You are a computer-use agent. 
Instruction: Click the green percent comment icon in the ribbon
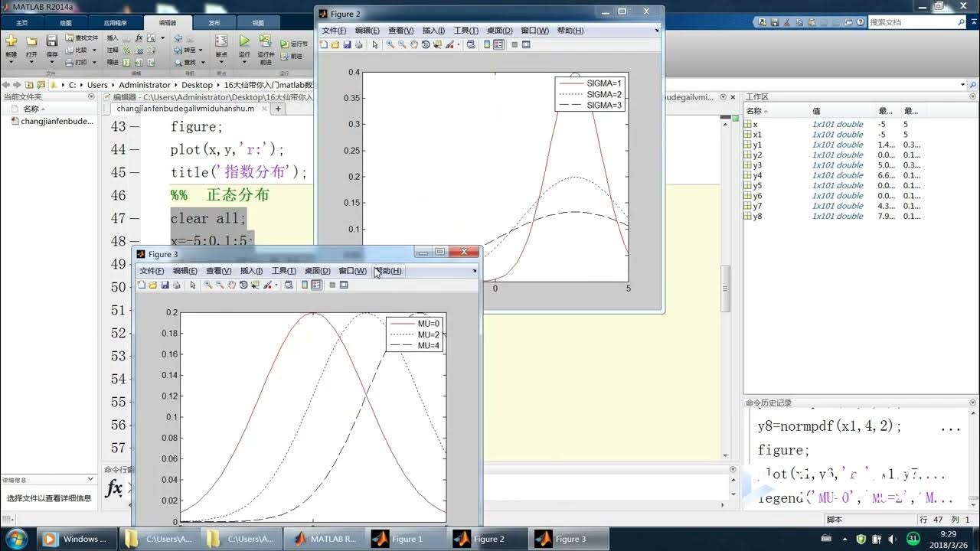127,50
